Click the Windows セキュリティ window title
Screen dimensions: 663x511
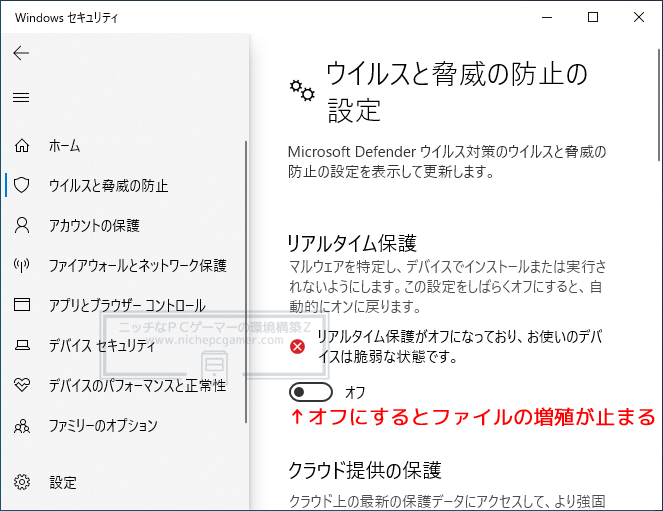coord(66,18)
